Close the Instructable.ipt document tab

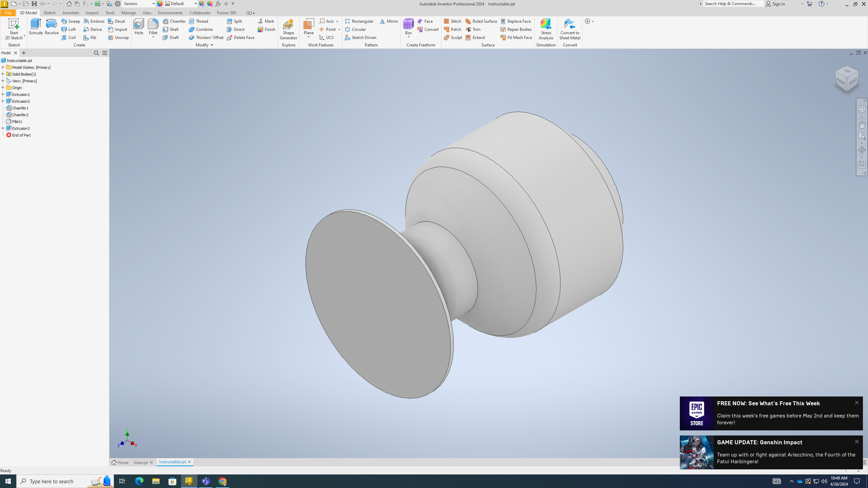coord(190,462)
